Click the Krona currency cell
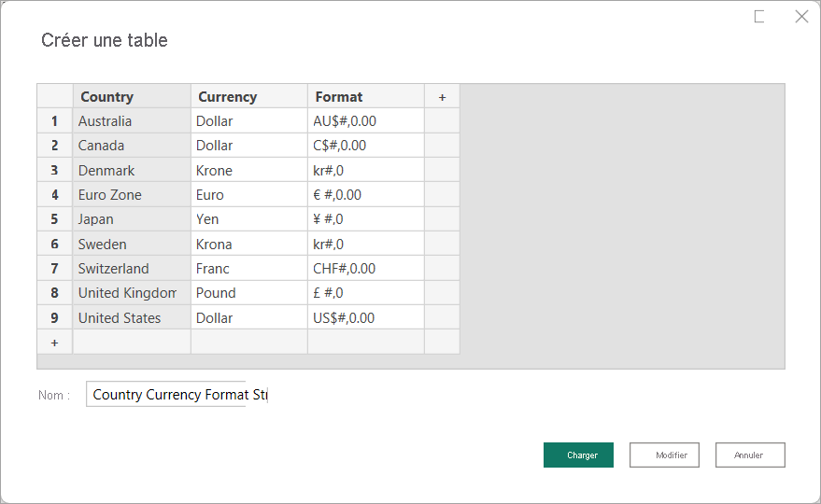Image resolution: width=821 pixels, height=504 pixels. 248,245
